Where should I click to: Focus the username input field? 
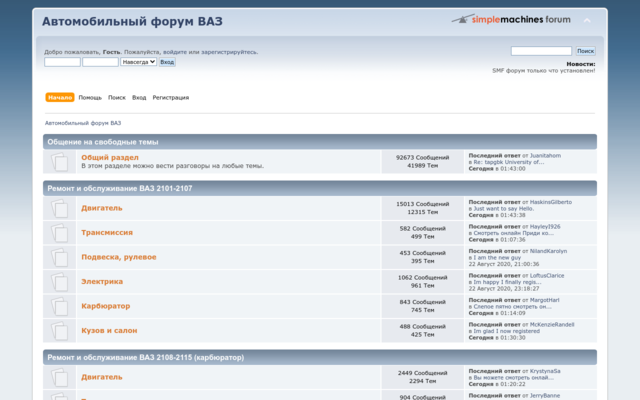coord(62,62)
